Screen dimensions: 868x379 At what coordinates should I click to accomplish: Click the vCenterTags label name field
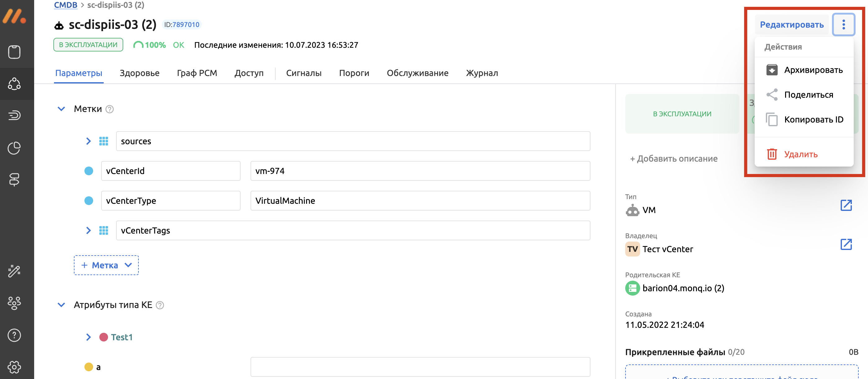point(353,230)
